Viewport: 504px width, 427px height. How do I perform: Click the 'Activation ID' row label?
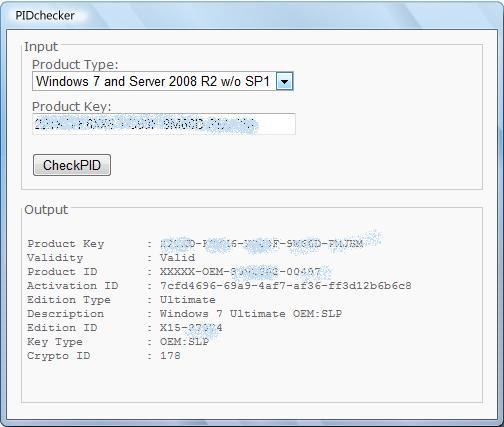coord(73,286)
